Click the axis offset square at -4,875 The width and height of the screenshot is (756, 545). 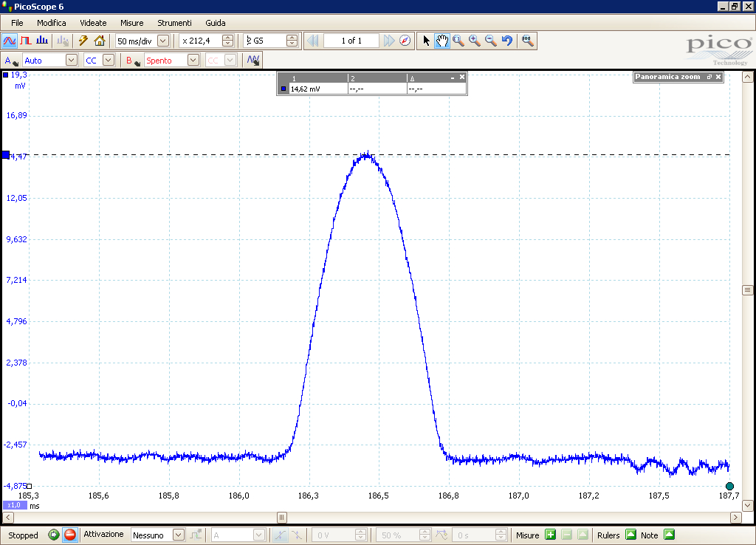coord(29,486)
